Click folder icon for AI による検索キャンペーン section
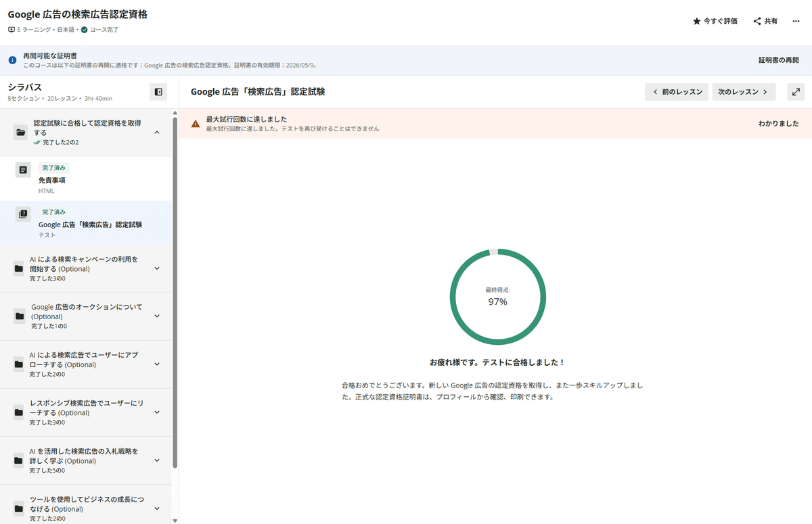 click(19, 268)
